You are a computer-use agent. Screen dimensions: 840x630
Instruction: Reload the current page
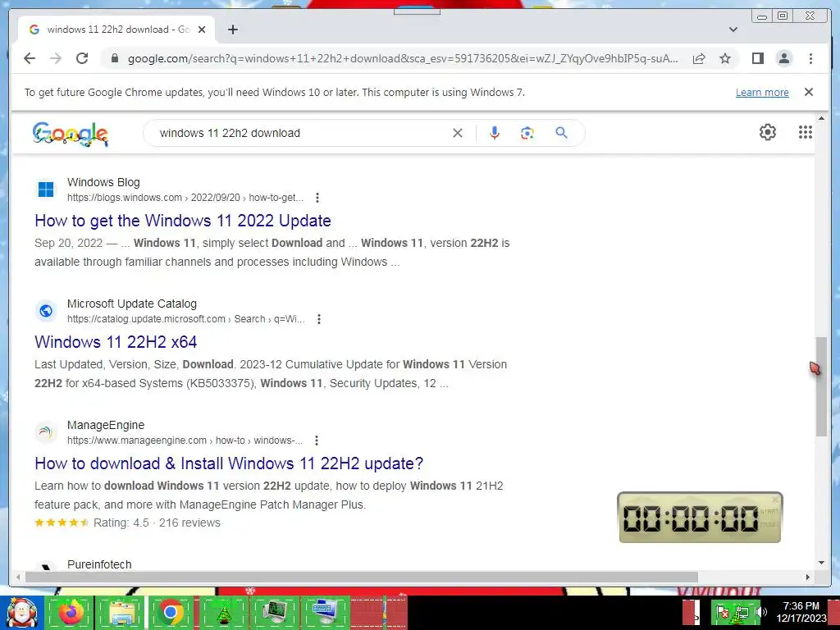click(82, 58)
